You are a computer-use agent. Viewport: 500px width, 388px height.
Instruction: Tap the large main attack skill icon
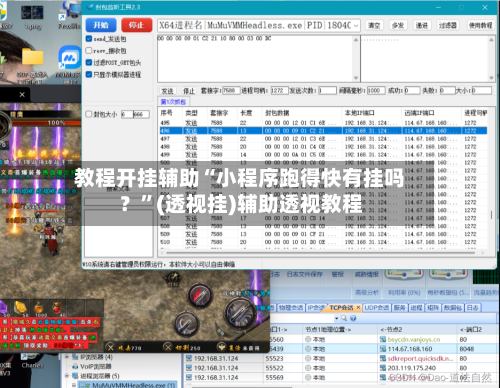pyautogui.click(x=241, y=313)
